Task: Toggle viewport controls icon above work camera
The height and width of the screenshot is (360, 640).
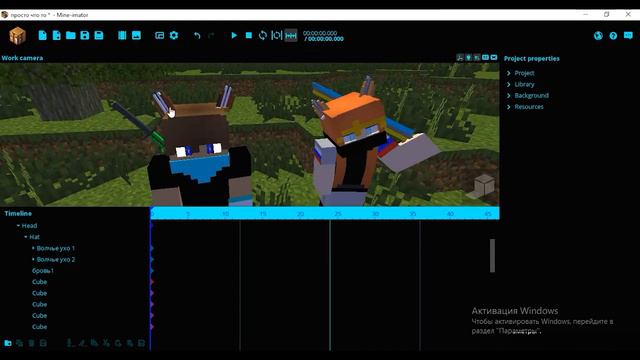Action: (x=460, y=58)
